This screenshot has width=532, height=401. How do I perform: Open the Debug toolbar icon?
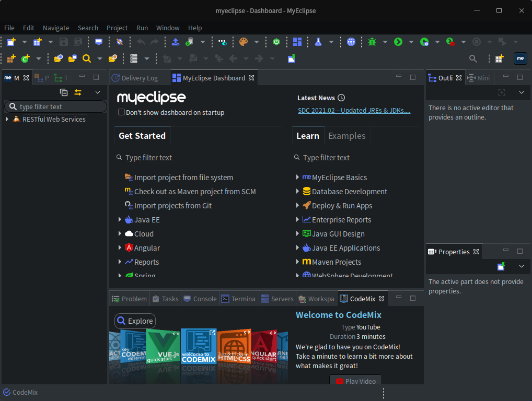click(x=373, y=42)
